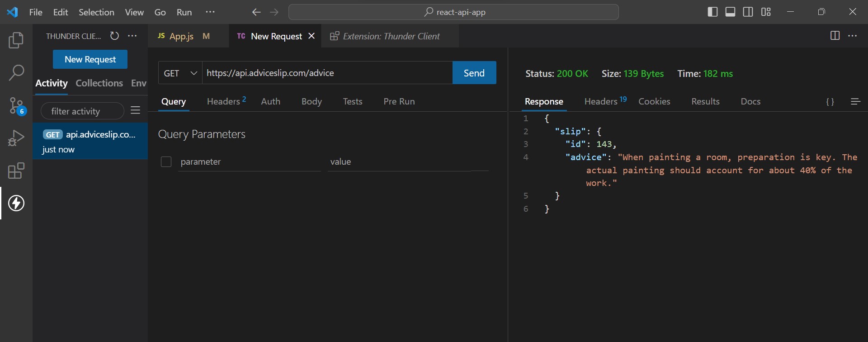
Task: Send the request with Send button
Action: [474, 73]
